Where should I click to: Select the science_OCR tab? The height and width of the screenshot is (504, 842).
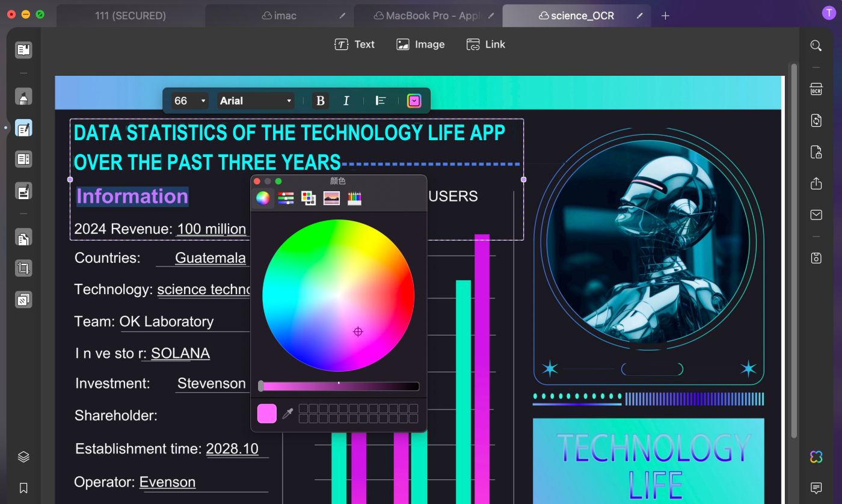(576, 16)
